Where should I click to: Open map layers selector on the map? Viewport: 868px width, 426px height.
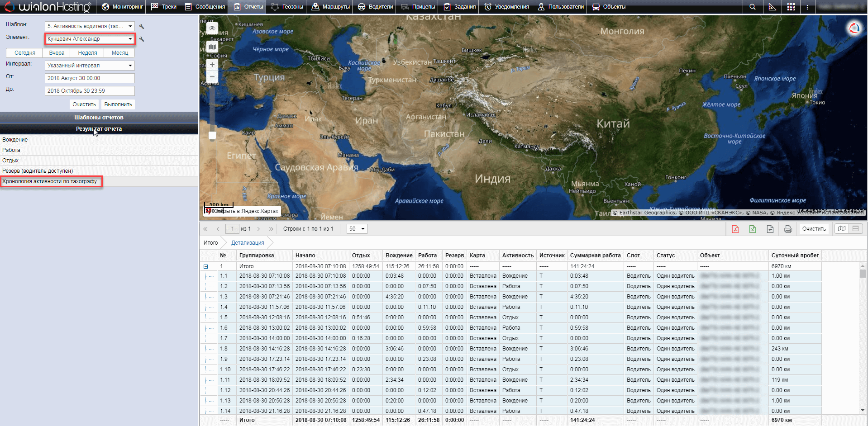coord(212,47)
